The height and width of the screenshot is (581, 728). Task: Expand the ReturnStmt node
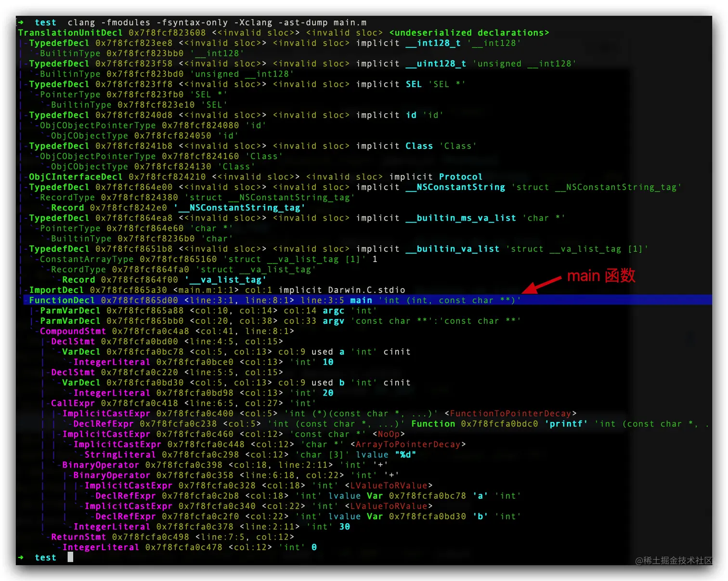(x=78, y=537)
